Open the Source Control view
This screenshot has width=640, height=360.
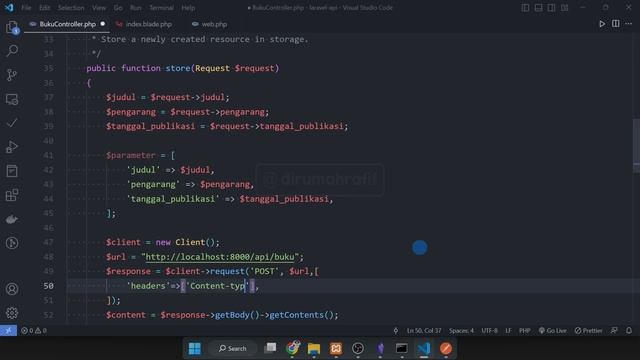[12, 75]
